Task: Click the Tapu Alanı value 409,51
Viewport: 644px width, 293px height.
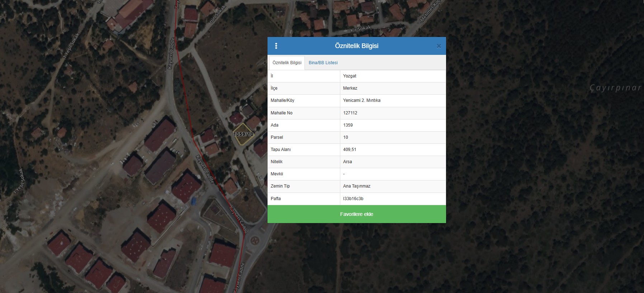Action: [350, 150]
